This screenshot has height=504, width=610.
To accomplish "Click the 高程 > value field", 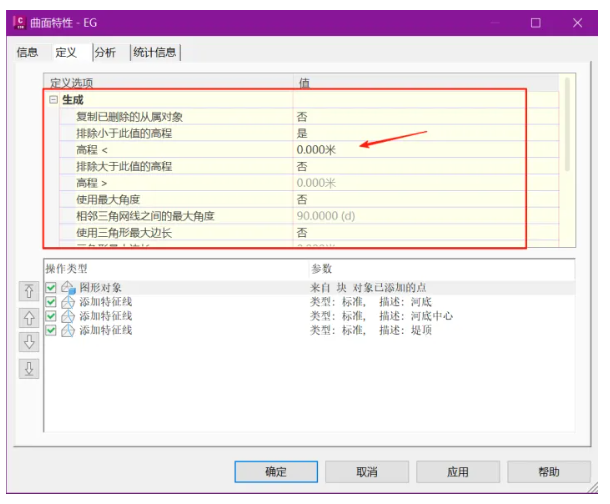I will pos(426,183).
